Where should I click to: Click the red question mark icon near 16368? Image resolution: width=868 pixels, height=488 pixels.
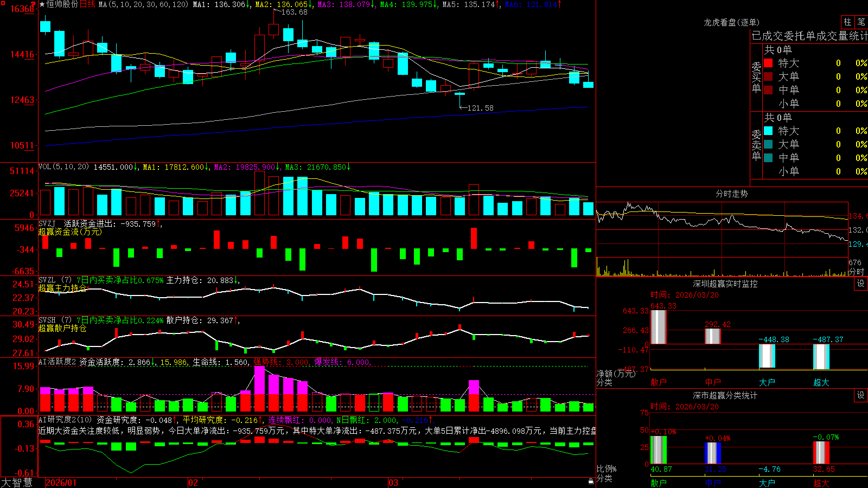(x=34, y=4)
